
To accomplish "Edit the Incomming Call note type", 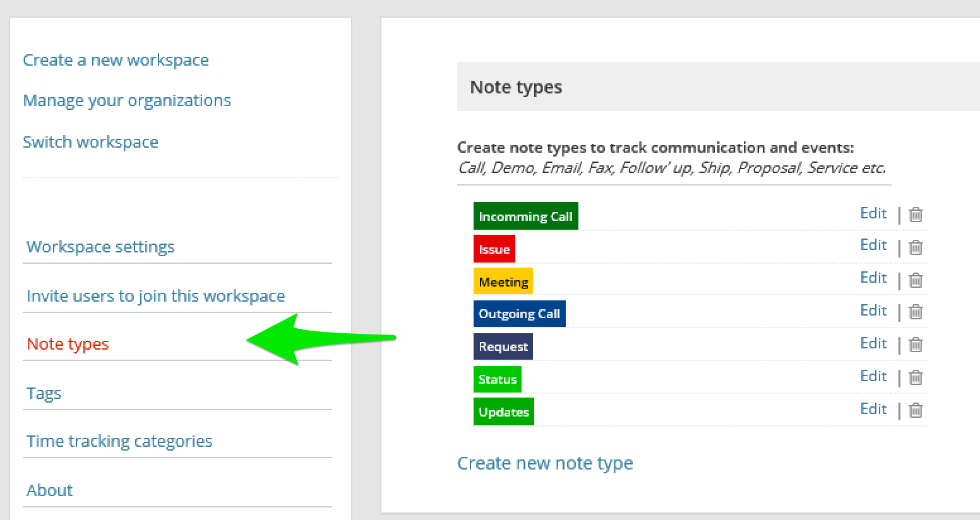I will point(873,213).
